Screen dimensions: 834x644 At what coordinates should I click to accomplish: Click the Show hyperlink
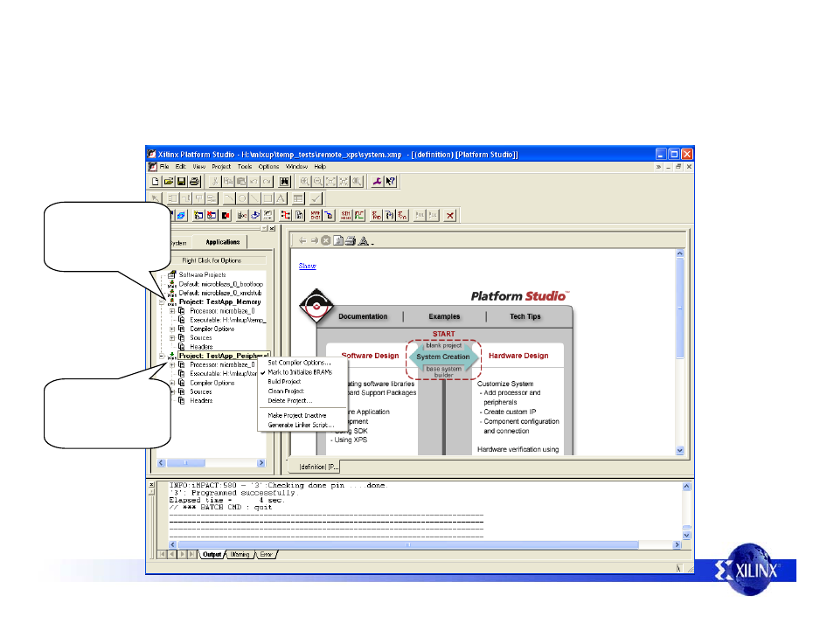click(308, 266)
